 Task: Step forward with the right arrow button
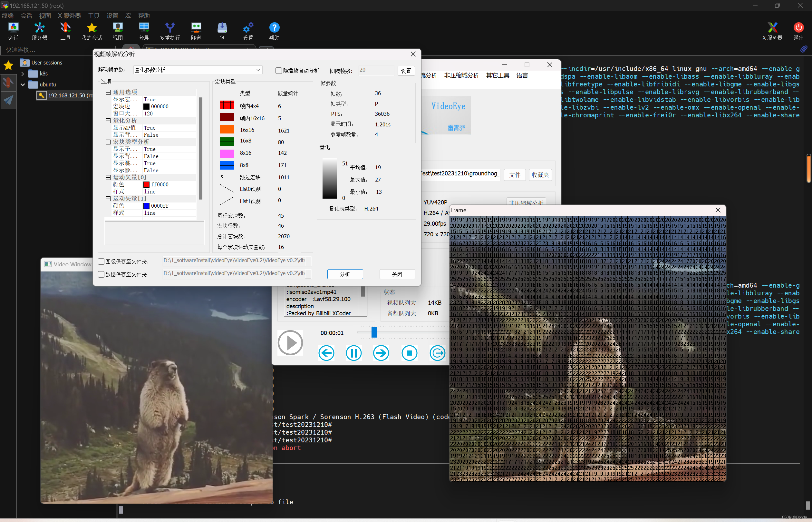pyautogui.click(x=381, y=353)
